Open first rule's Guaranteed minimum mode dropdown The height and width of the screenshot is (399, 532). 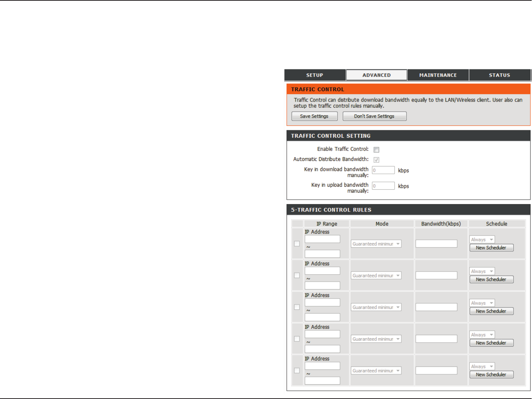[376, 244]
